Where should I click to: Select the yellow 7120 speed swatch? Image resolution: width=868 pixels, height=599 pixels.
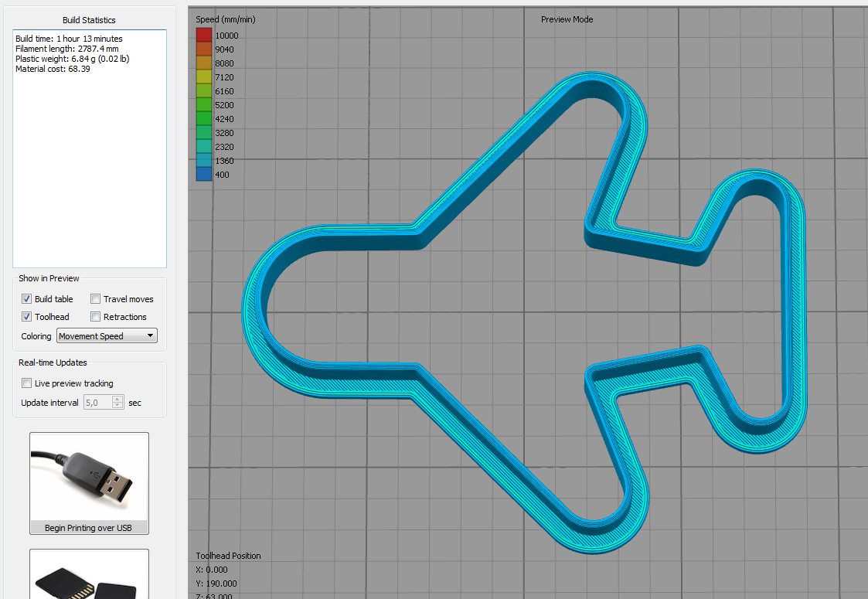(x=204, y=77)
